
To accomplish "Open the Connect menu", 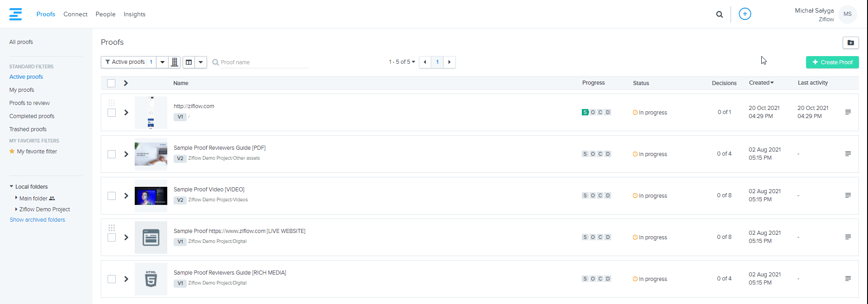I will 75,14.
